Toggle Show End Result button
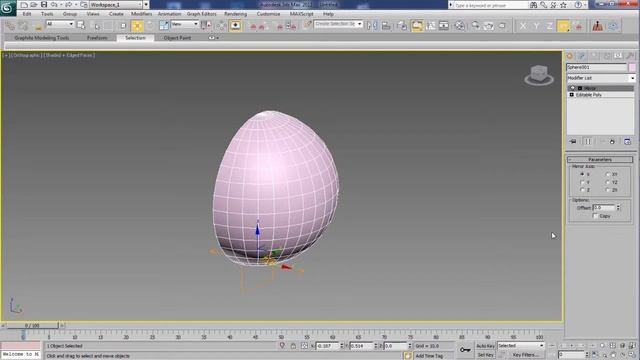Viewport: 640px width, 360px height. coord(588,141)
